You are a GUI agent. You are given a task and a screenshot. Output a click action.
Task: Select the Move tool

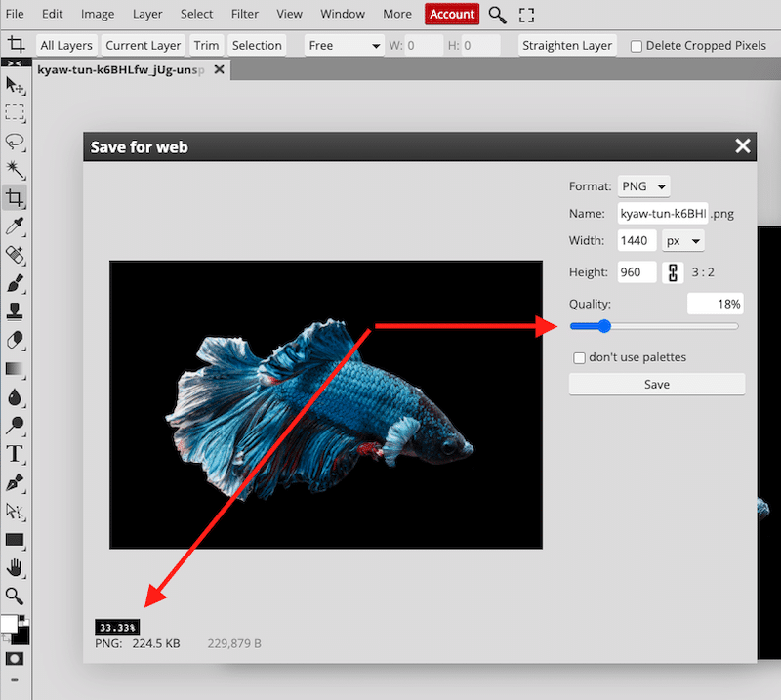[15, 85]
